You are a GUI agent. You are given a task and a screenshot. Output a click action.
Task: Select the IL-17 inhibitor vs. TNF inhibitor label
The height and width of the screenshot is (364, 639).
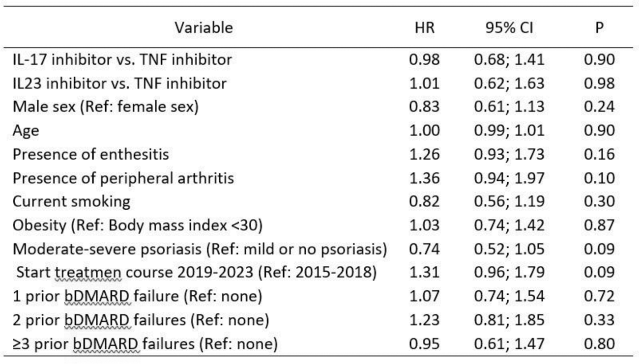point(122,60)
